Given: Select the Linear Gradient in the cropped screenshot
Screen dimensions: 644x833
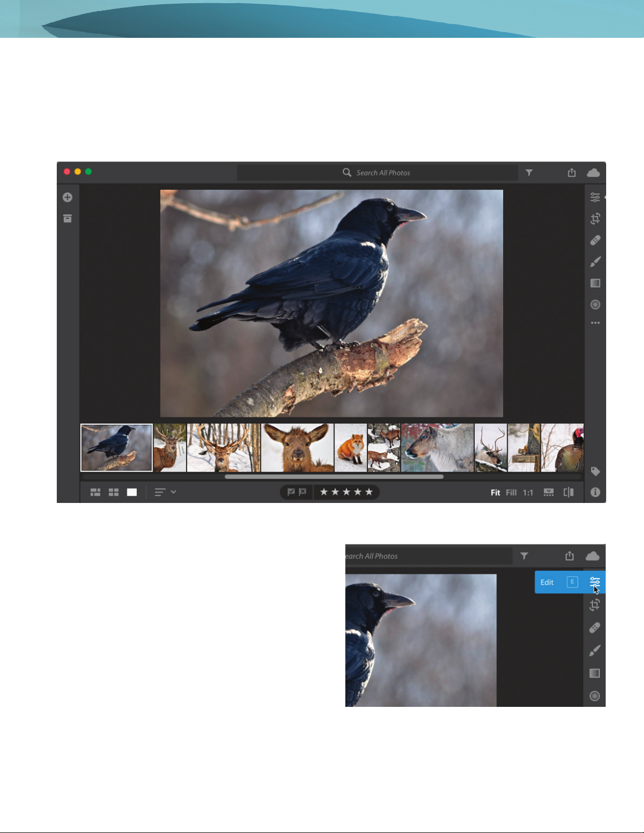Looking at the screenshot, I should 595,673.
